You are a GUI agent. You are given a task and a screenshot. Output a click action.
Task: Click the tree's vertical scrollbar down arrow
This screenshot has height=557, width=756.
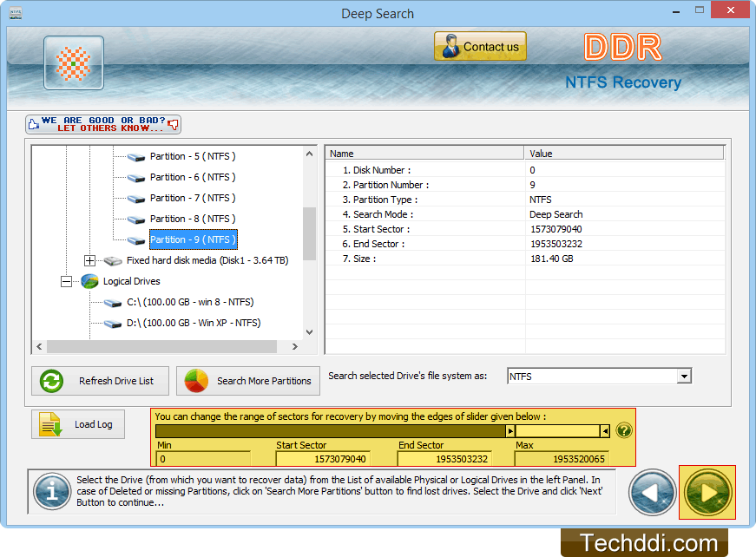tap(310, 332)
